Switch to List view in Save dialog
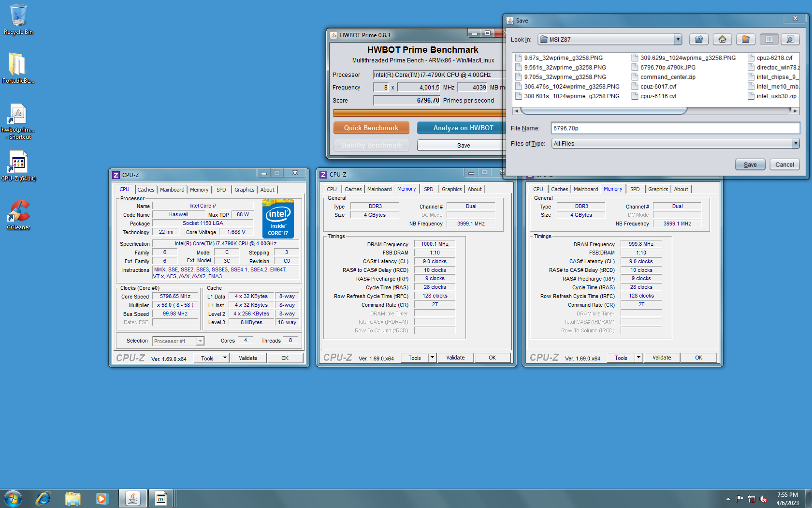Image resolution: width=812 pixels, height=508 pixels. tap(769, 40)
